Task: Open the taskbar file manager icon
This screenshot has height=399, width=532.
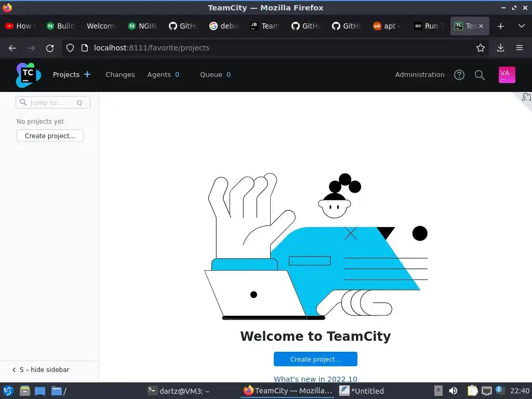Action: coord(24,391)
